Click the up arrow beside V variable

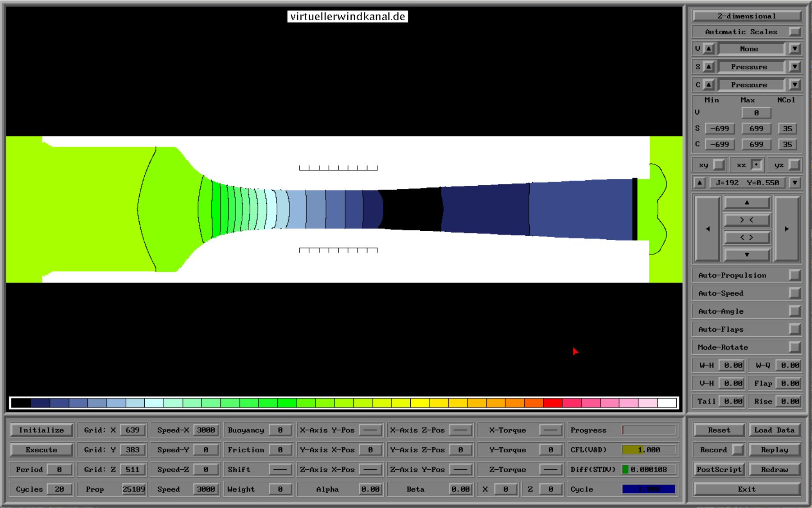pos(709,49)
